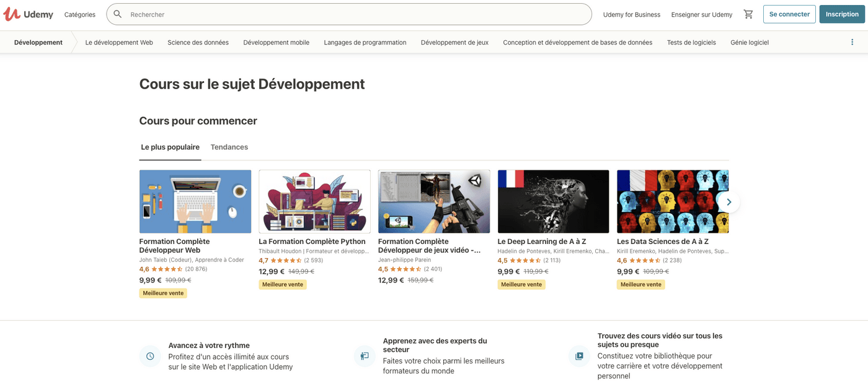Click the clock icon beside Avancez à votre rythme
Image resolution: width=868 pixels, height=384 pixels.
(150, 356)
